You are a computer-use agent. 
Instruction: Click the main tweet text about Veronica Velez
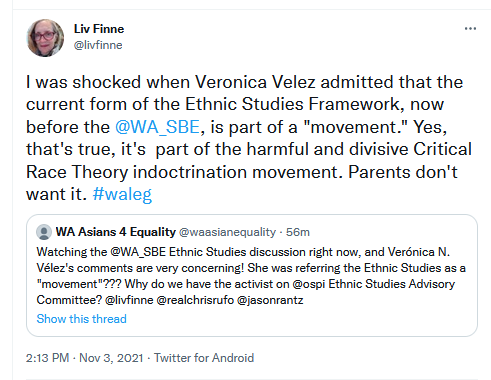[x=249, y=138]
